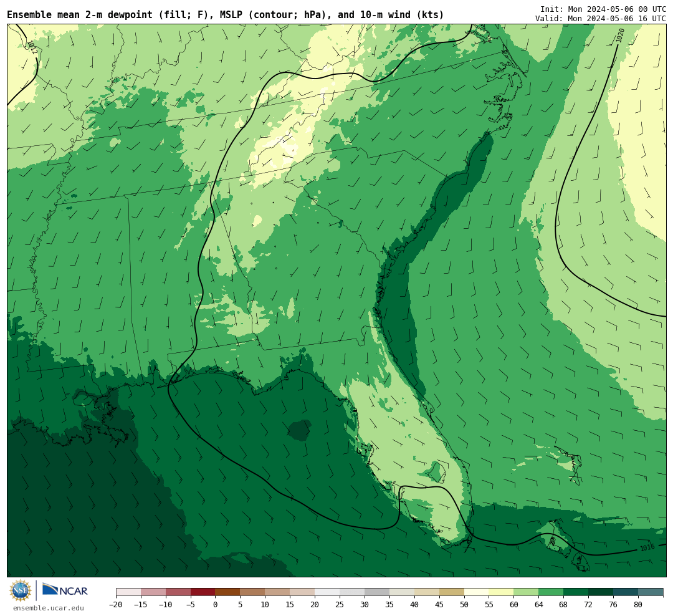The height and width of the screenshot is (616, 673).
Task: Click the 45 colorbar tick label
Action: [x=439, y=605]
